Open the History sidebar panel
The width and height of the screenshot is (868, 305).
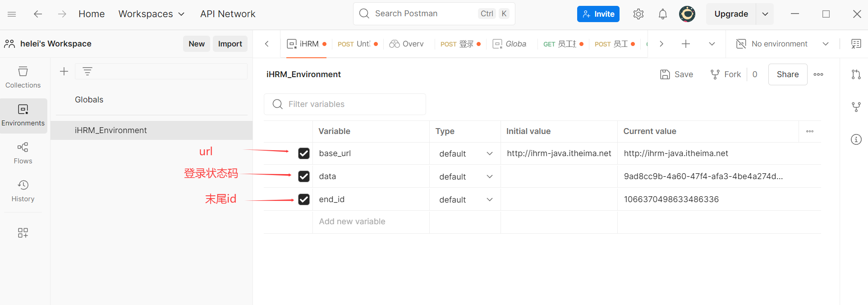click(23, 191)
